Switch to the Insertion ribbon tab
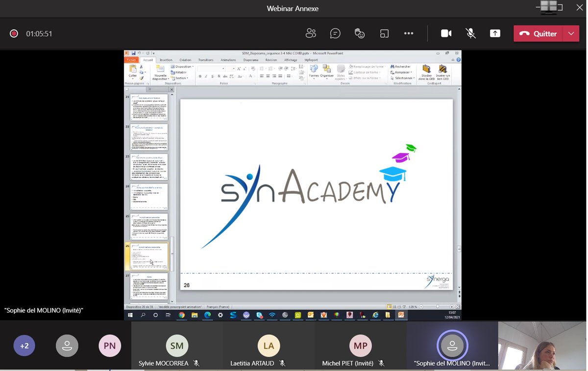The image size is (588, 371). click(x=166, y=60)
